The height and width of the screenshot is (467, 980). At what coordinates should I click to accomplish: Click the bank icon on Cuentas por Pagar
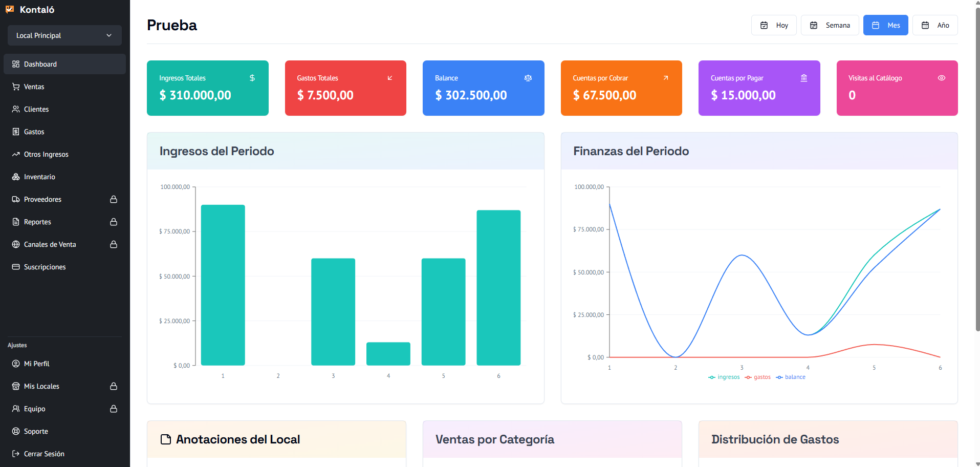coord(803,78)
